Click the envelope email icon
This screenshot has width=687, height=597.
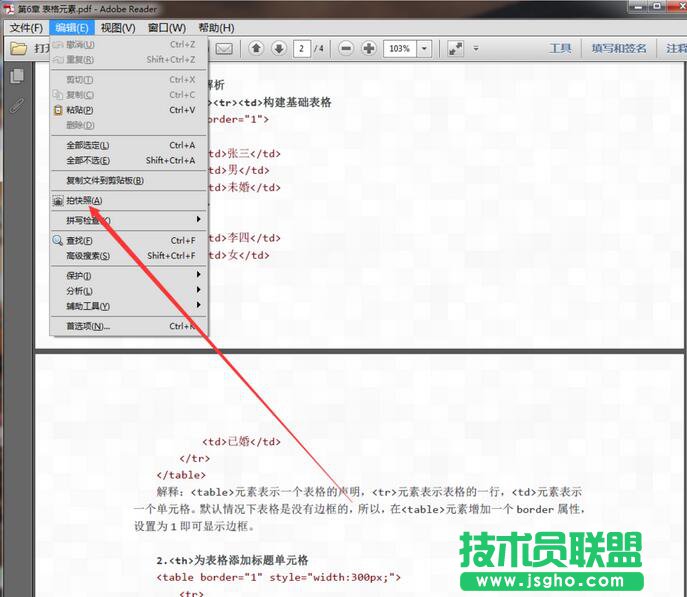click(223, 48)
